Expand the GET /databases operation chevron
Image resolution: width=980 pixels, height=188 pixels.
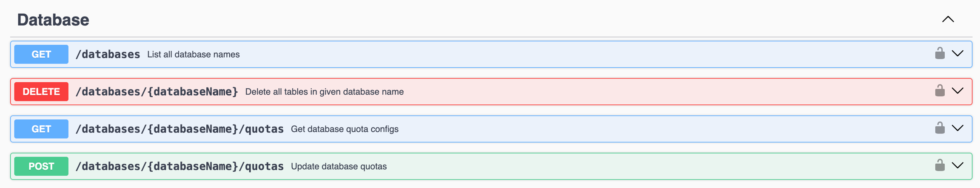[957, 54]
